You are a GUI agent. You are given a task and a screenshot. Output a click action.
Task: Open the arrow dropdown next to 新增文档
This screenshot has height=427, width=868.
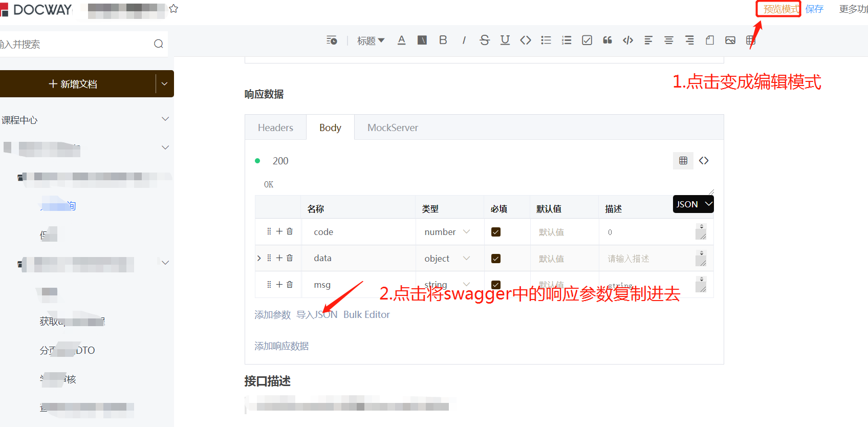[x=164, y=84]
